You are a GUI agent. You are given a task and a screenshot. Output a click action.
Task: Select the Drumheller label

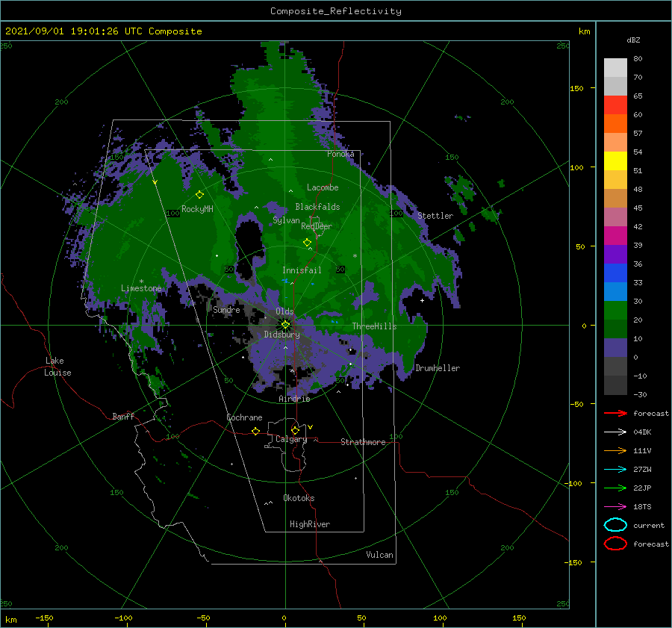(438, 368)
